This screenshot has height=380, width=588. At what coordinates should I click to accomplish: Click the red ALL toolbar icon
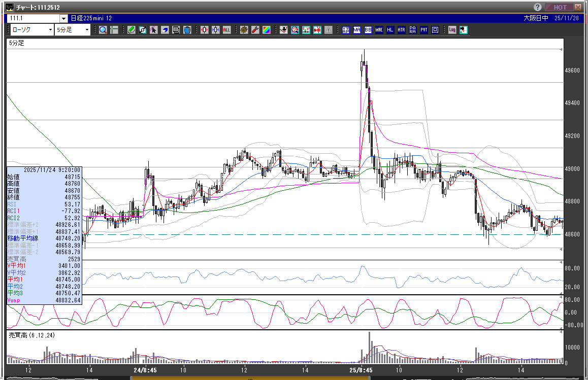(226, 30)
